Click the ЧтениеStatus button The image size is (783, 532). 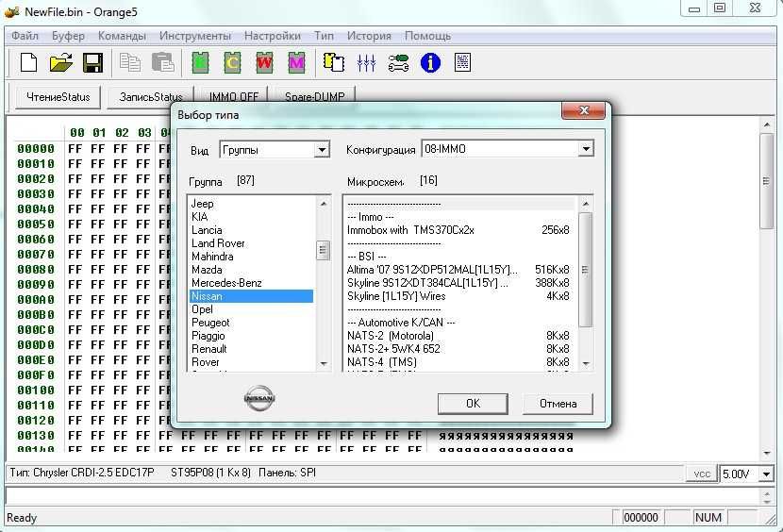(x=58, y=97)
